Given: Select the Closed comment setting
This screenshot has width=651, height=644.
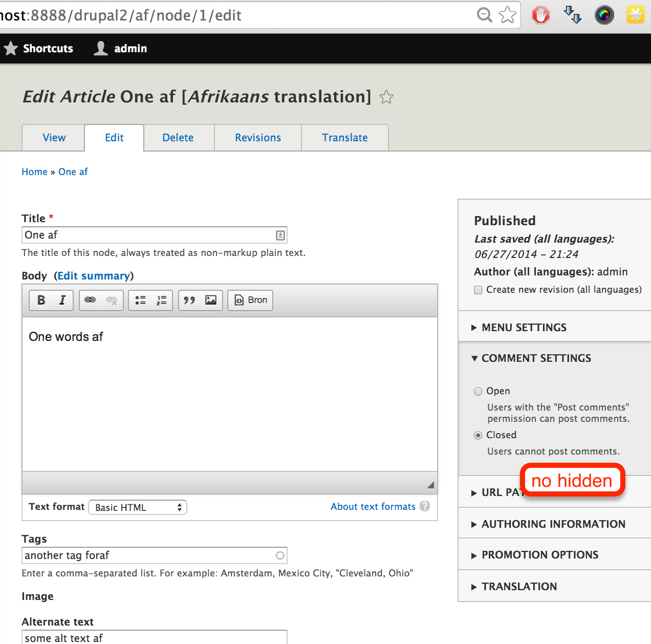Looking at the screenshot, I should click(x=478, y=435).
